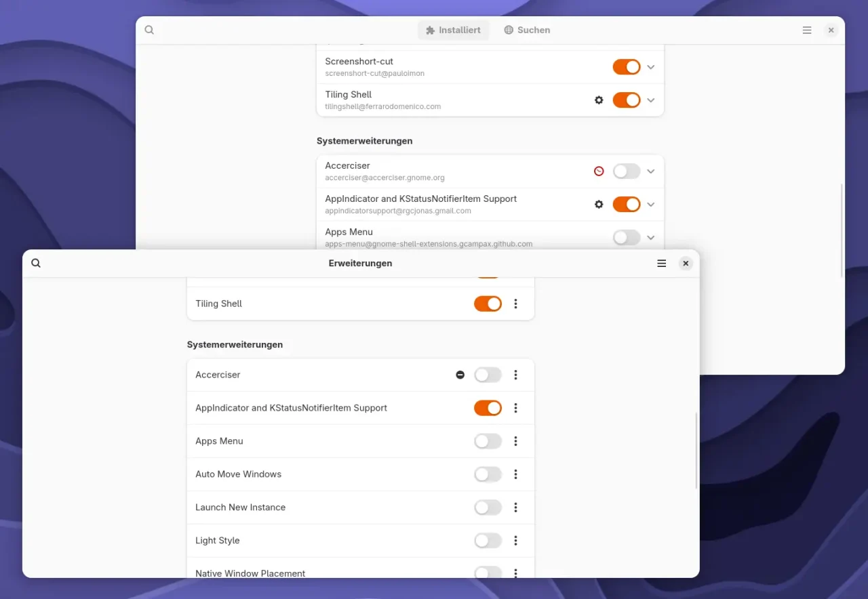Click search icon in the back window
Image resolution: width=868 pixels, height=599 pixels.
click(149, 30)
